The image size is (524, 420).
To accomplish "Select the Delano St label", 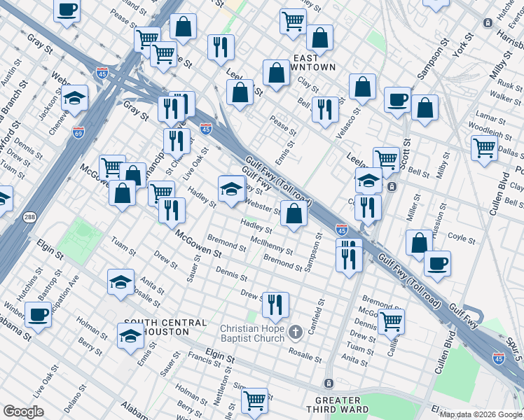I will tap(75, 398).
